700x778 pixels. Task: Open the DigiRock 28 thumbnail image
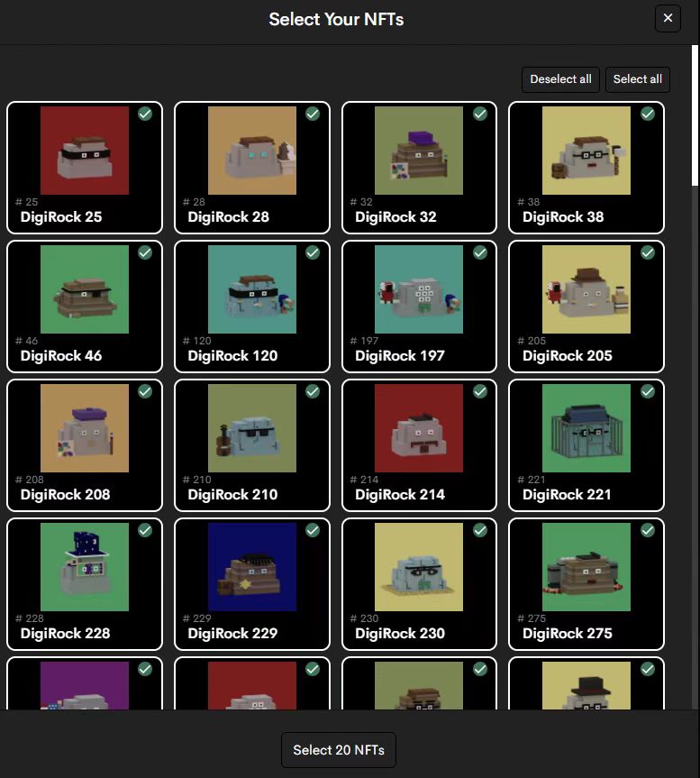(x=252, y=151)
